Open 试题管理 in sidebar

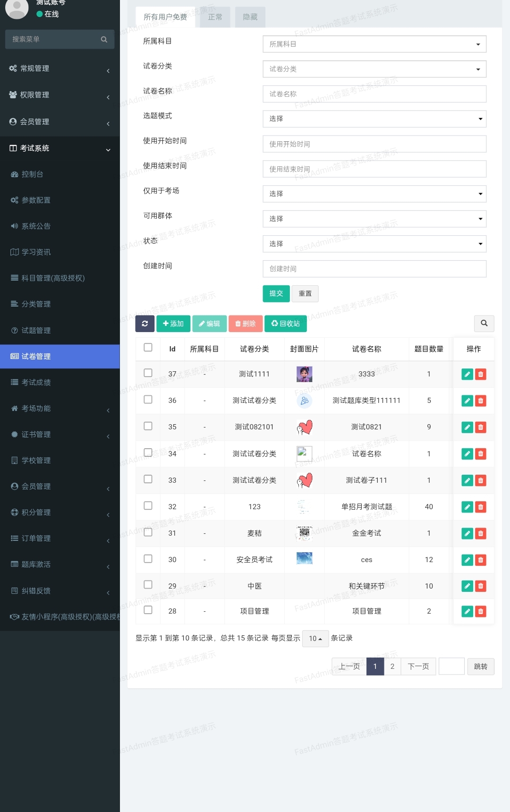(59, 330)
